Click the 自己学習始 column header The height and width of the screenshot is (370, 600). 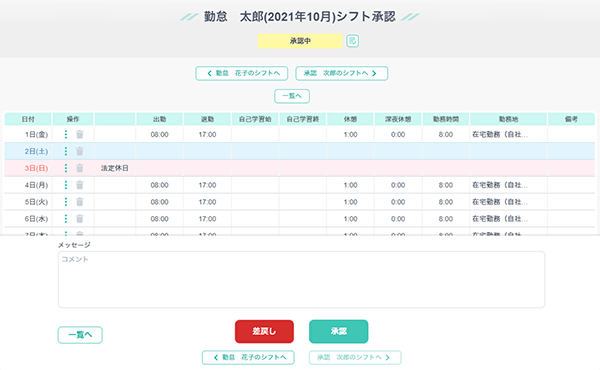tap(255, 119)
